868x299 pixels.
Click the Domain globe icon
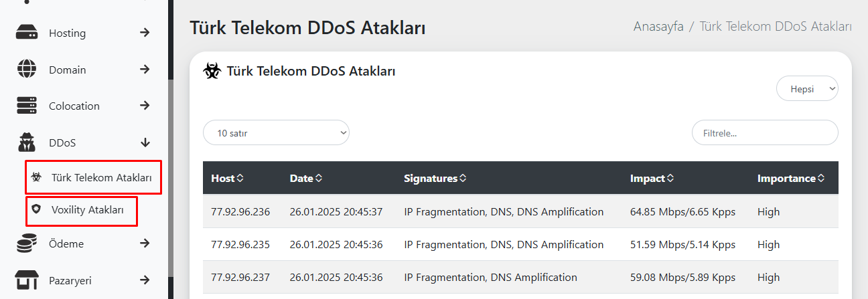click(x=27, y=70)
